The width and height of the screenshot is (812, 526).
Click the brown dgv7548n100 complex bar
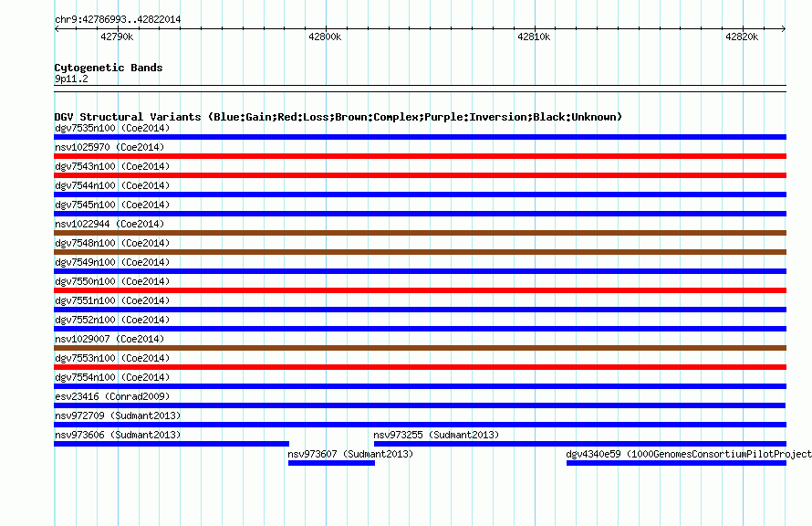(420, 252)
